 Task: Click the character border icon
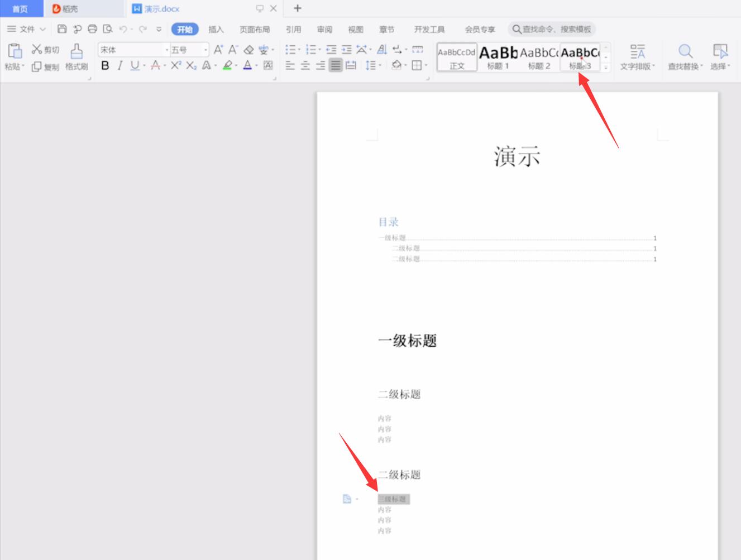[268, 65]
